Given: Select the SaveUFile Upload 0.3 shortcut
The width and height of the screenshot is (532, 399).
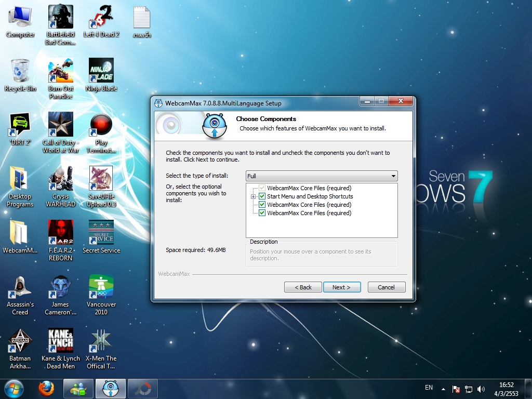Looking at the screenshot, I should (x=101, y=187).
